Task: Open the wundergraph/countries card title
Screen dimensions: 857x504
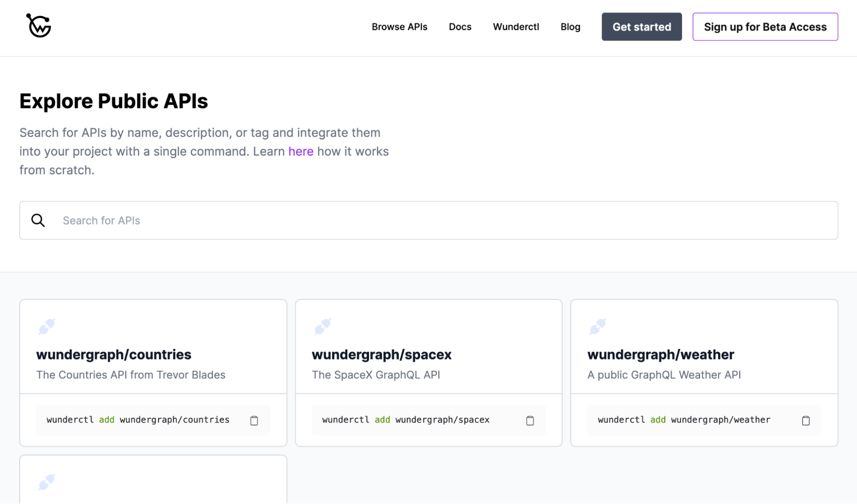Action: 114,354
